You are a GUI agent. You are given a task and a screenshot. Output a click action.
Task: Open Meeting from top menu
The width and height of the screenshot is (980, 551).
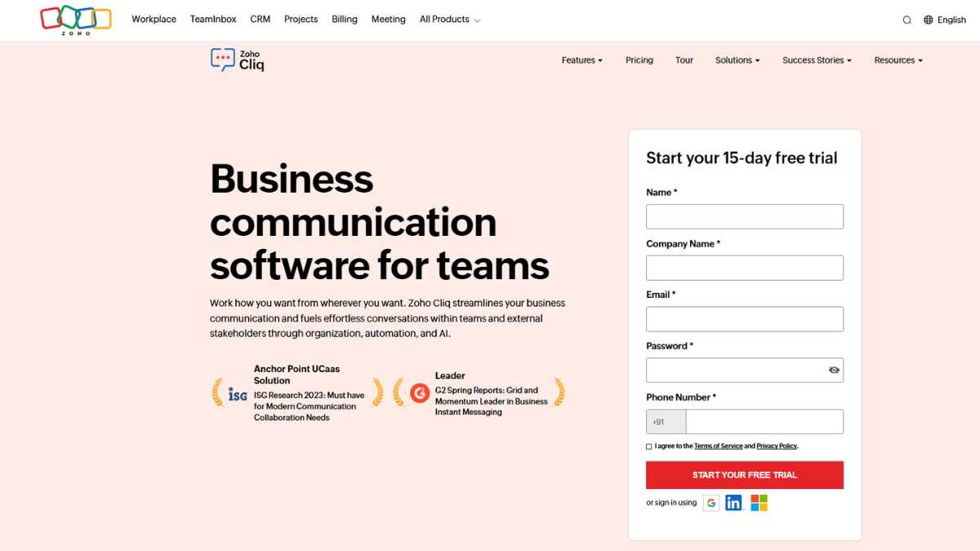tap(389, 20)
